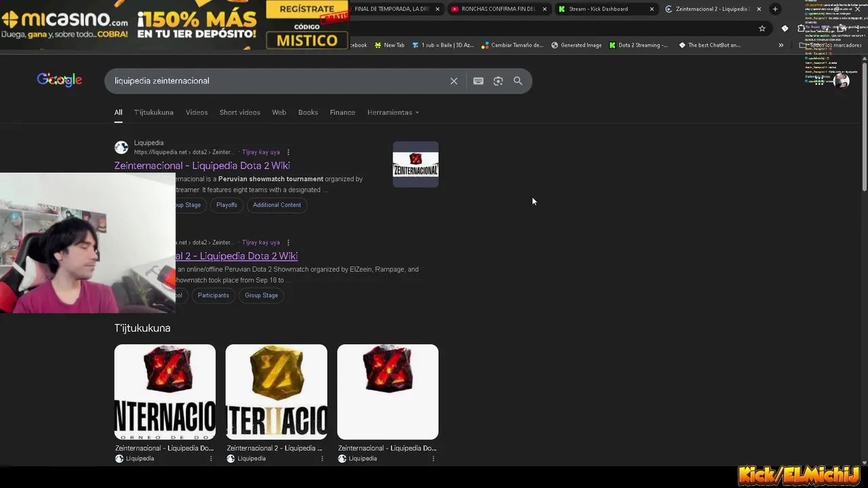Click into the liquipedia zeinternacional search field
This screenshot has width=868, height=488.
click(278, 81)
